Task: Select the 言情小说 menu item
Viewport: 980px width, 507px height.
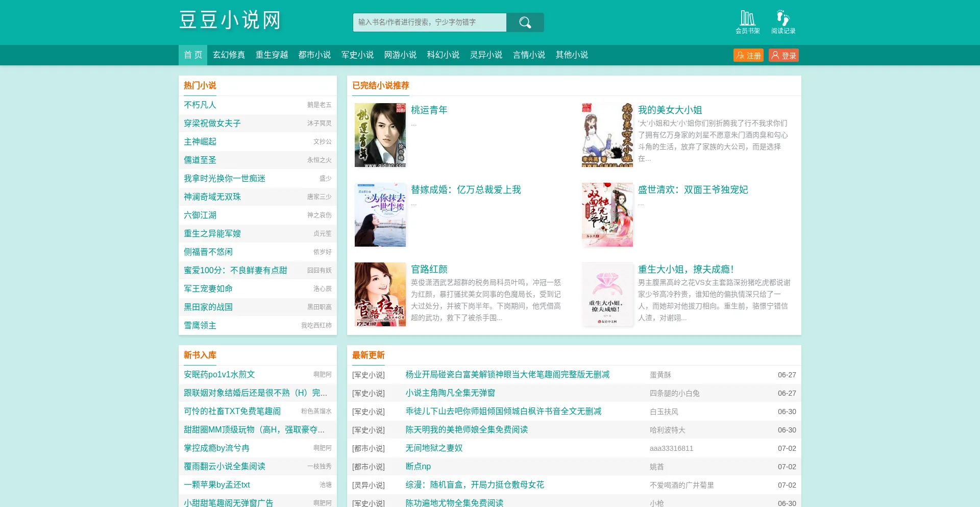Action: click(x=529, y=55)
